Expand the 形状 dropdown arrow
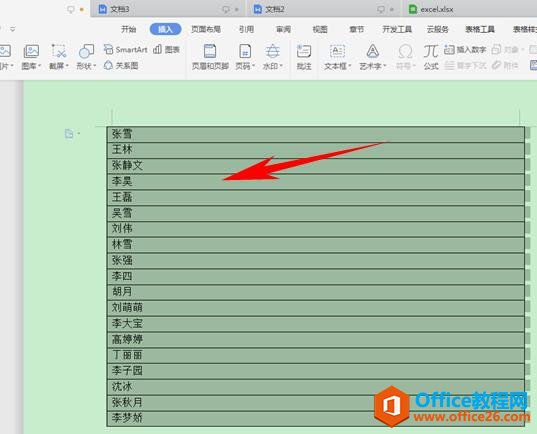This screenshot has height=434, width=537. click(95, 65)
